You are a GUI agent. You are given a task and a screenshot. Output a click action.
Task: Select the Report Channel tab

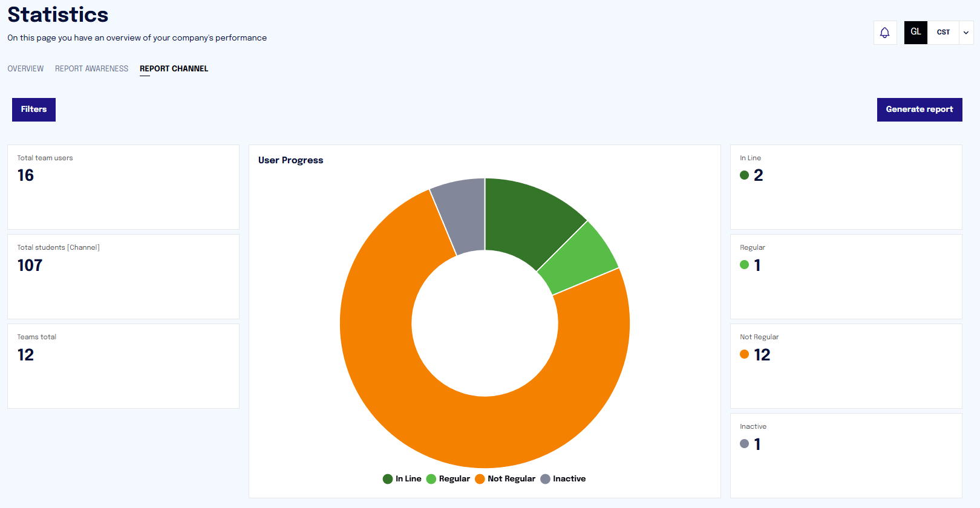click(174, 68)
